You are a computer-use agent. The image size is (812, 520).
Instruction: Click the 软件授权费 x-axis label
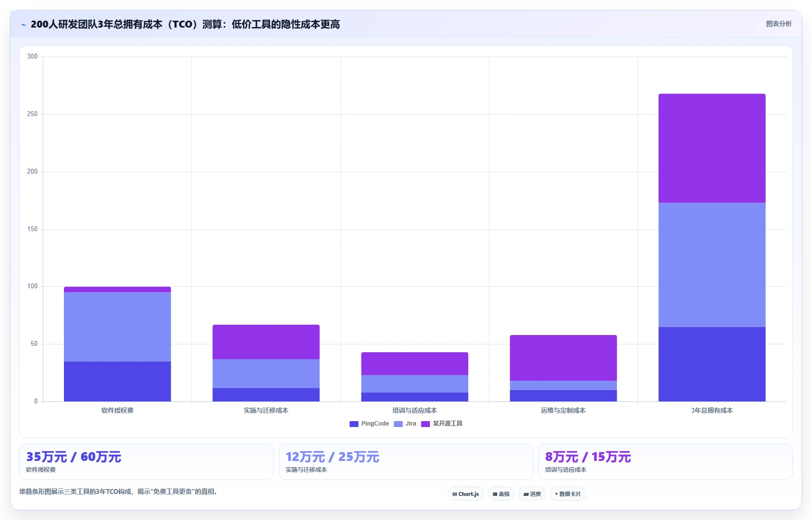118,410
